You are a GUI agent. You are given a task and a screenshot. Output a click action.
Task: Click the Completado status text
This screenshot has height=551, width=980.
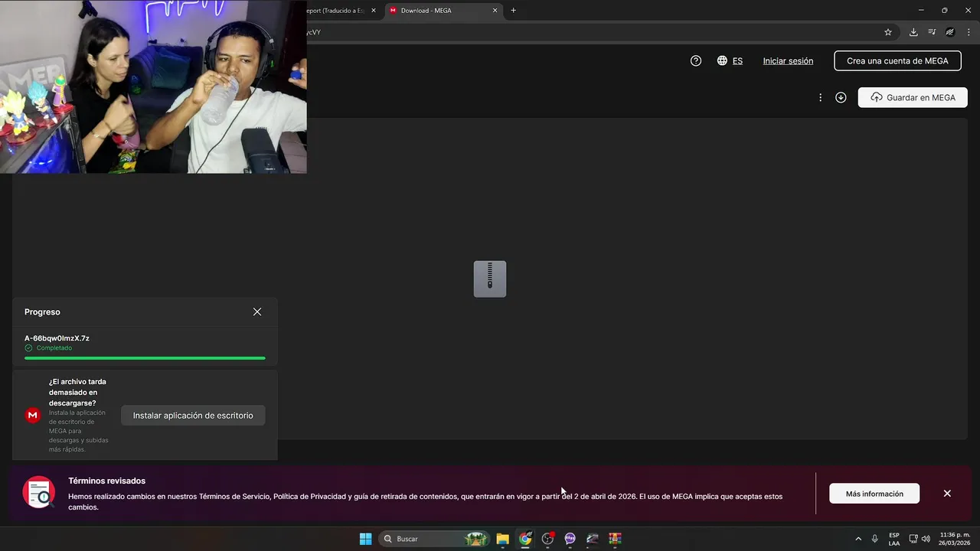(x=54, y=348)
